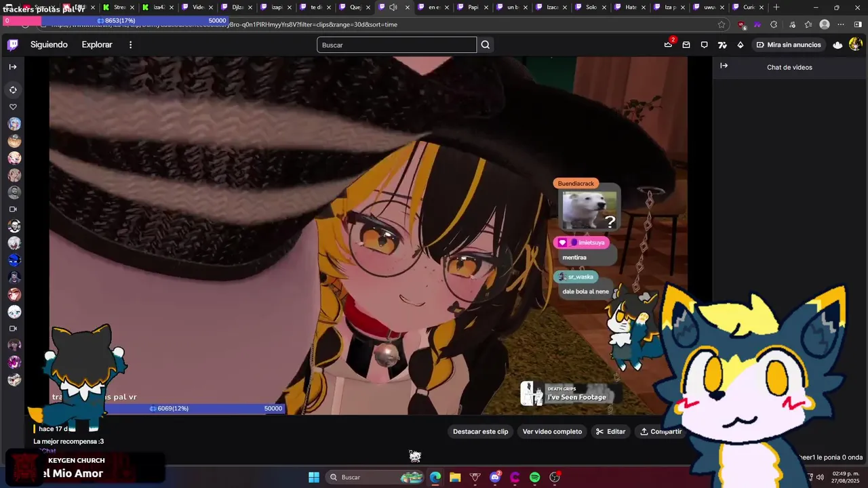Click the circular recommended icon in sidebar
The image size is (868, 488).
(13, 89)
